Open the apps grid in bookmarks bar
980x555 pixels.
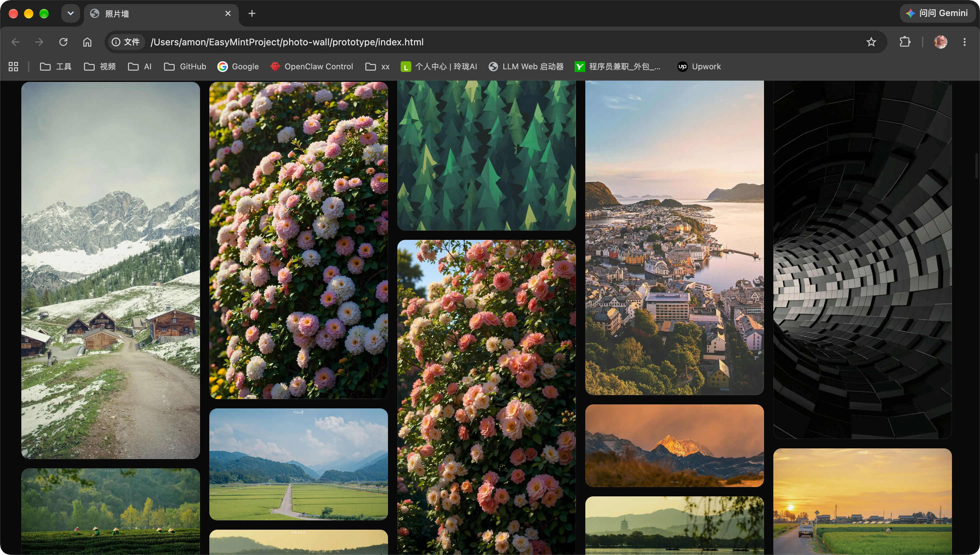[x=13, y=67]
